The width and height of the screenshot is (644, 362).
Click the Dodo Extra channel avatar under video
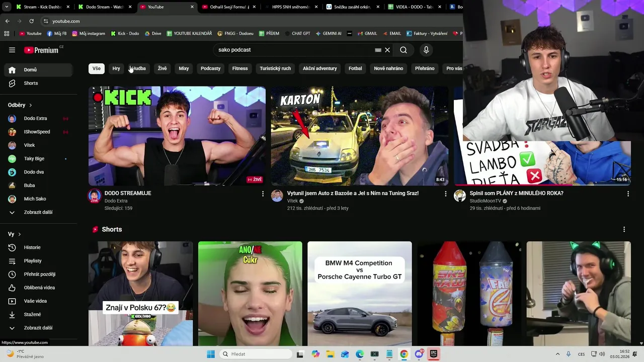coord(95,196)
